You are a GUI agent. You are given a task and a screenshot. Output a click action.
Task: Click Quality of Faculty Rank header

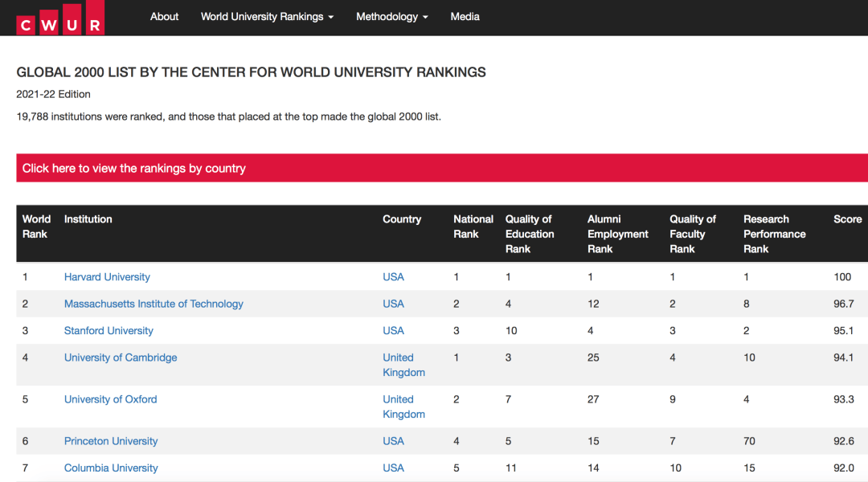coord(693,234)
